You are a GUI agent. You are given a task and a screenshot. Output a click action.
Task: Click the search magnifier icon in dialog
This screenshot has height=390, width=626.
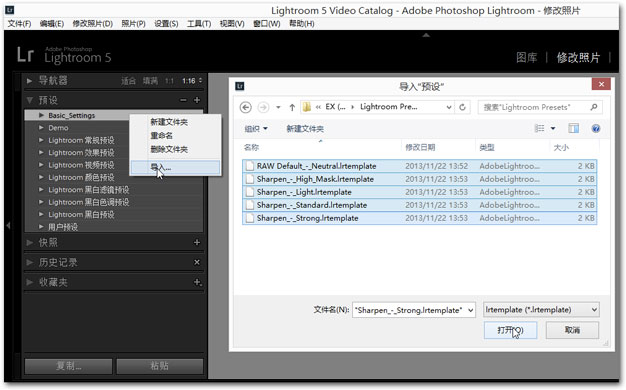(x=594, y=107)
